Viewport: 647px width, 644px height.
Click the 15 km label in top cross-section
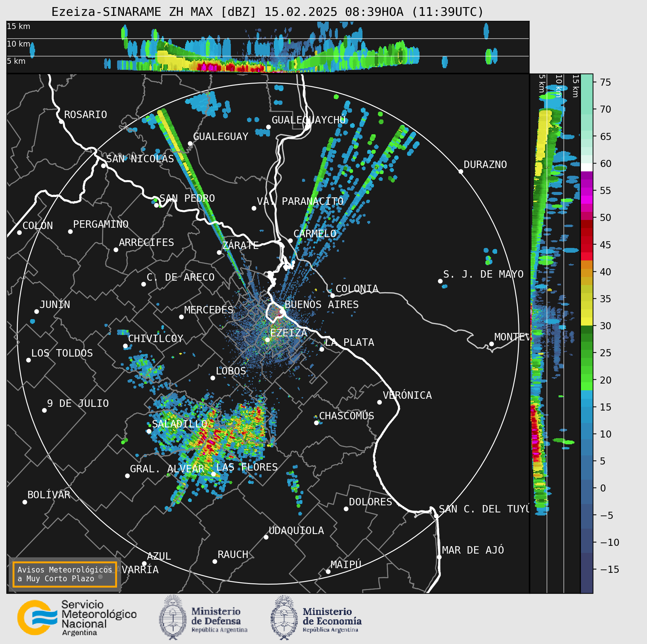coord(19,26)
